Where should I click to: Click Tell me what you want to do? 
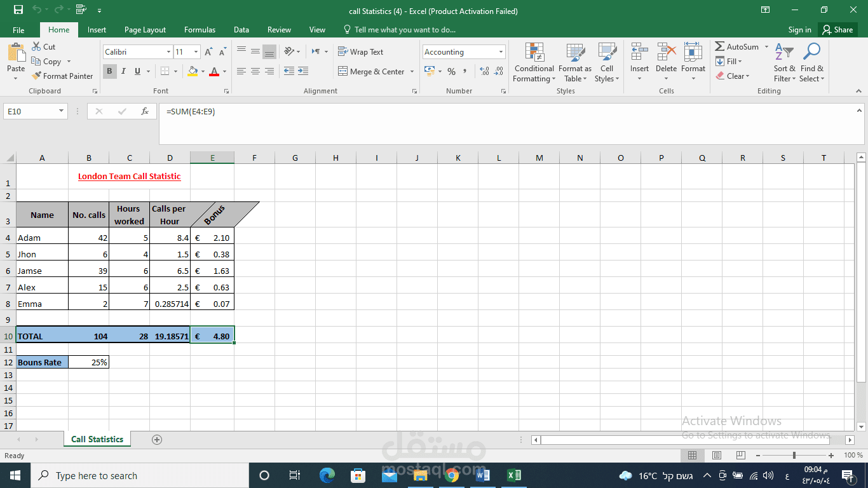[x=399, y=30]
